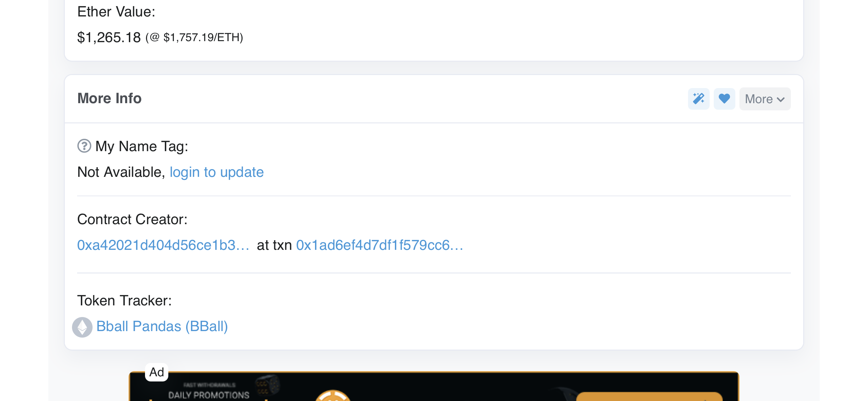This screenshot has height=401, width=868.
Task: Select the $1,265.18 ether value
Action: click(x=109, y=37)
